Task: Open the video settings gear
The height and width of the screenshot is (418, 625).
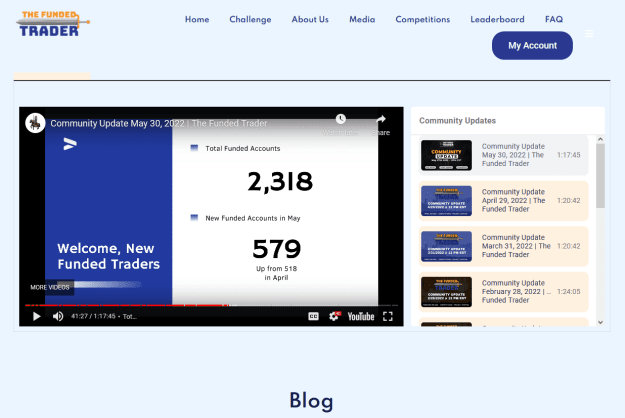Action: click(334, 316)
